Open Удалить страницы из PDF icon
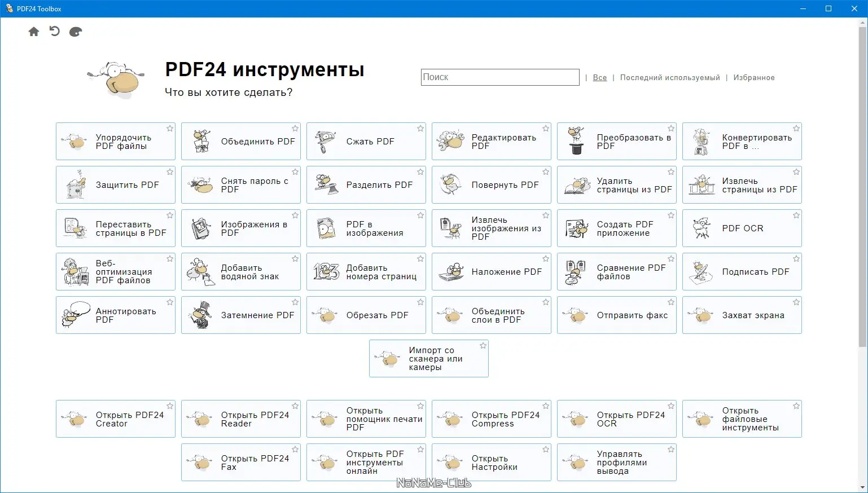This screenshot has height=493, width=868. (577, 185)
